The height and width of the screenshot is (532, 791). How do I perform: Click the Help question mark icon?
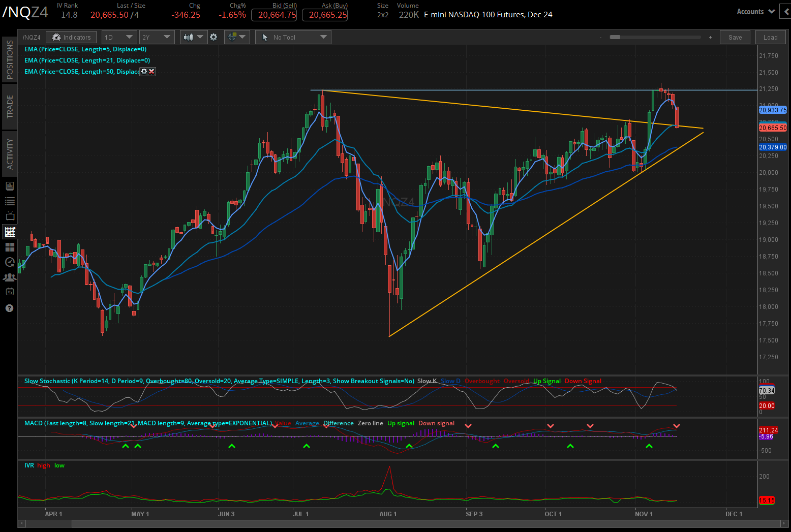coord(10,308)
